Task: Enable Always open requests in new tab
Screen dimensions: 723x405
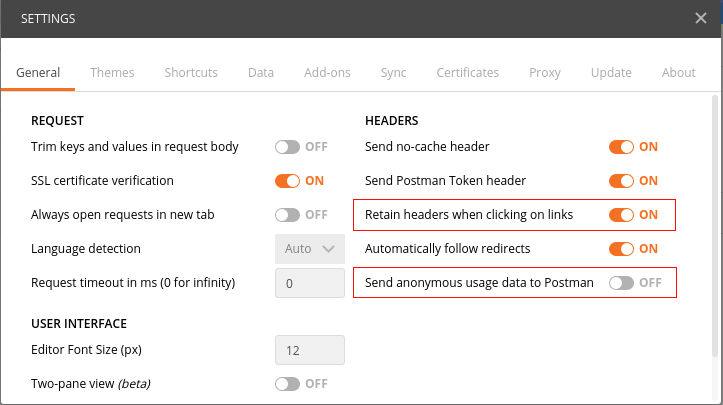Action: click(288, 215)
